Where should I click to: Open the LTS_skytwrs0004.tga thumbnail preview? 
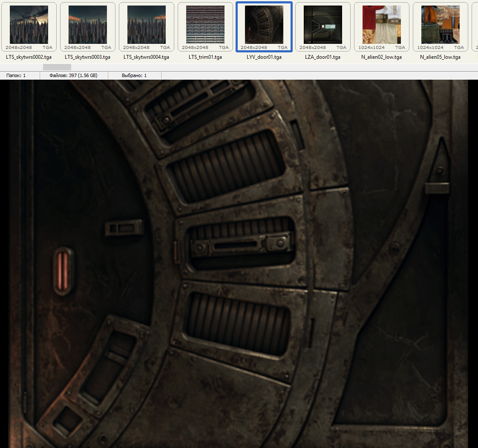coord(147,24)
